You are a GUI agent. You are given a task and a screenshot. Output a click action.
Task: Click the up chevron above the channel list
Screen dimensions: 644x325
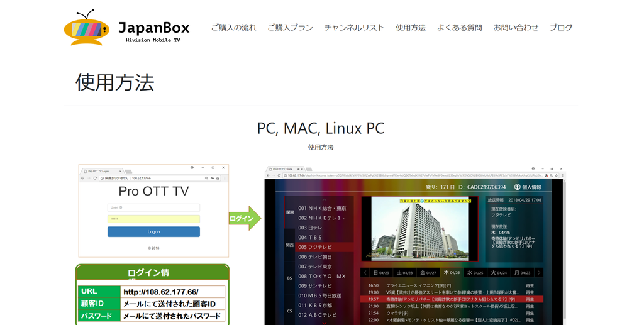click(325, 201)
